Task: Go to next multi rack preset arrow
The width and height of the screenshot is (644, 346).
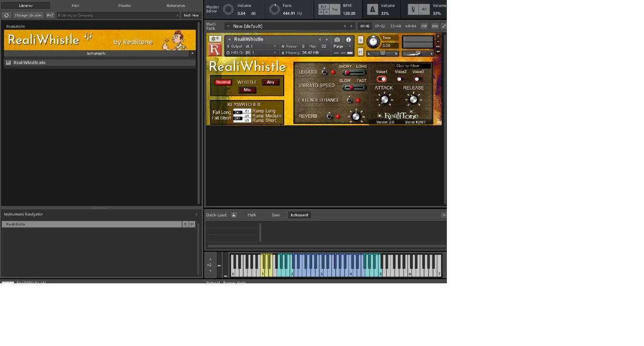Action: pyautogui.click(x=352, y=26)
